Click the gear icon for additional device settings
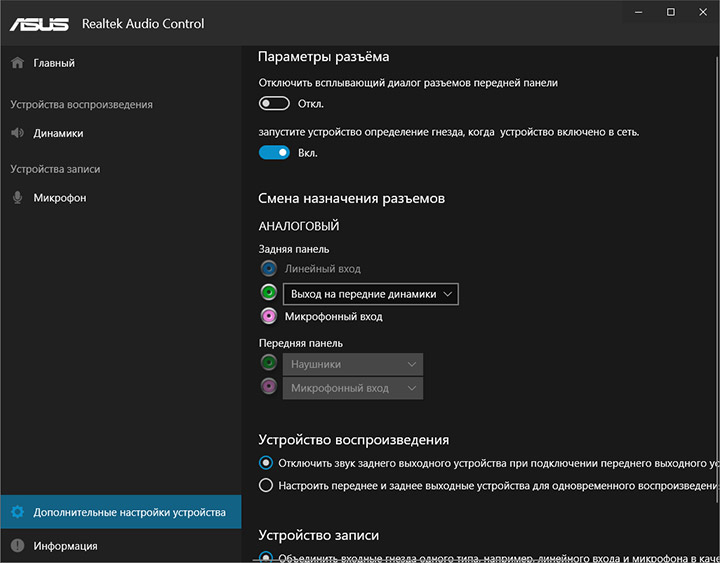Viewport: 720px width, 563px height. click(x=17, y=512)
